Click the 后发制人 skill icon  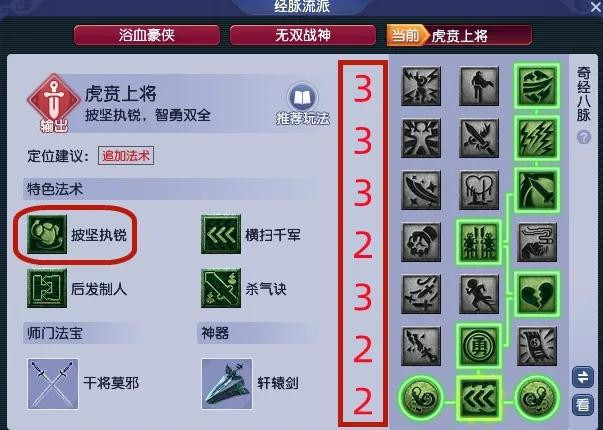point(47,288)
